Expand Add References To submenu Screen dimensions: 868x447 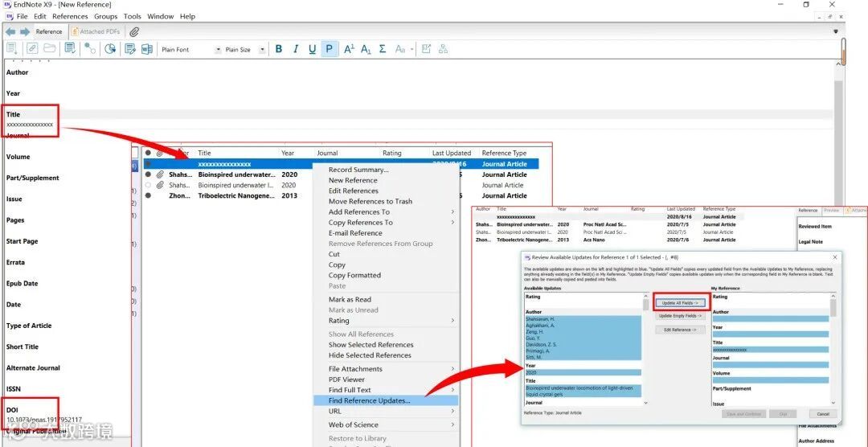(452, 212)
